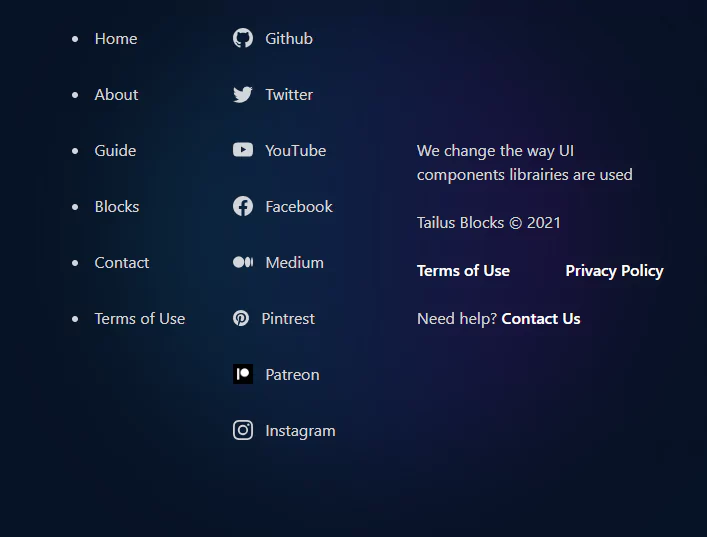Click the Medium logo icon

243,262
